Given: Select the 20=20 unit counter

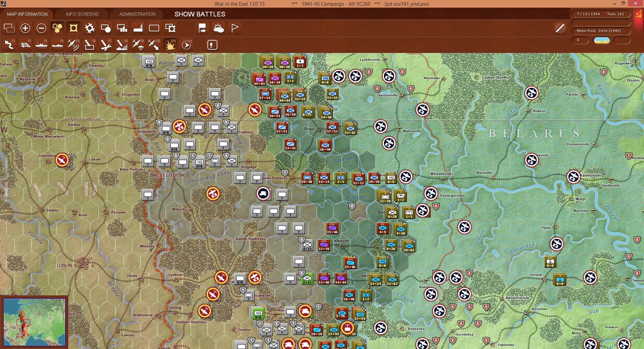Looking at the screenshot, I should (267, 62).
